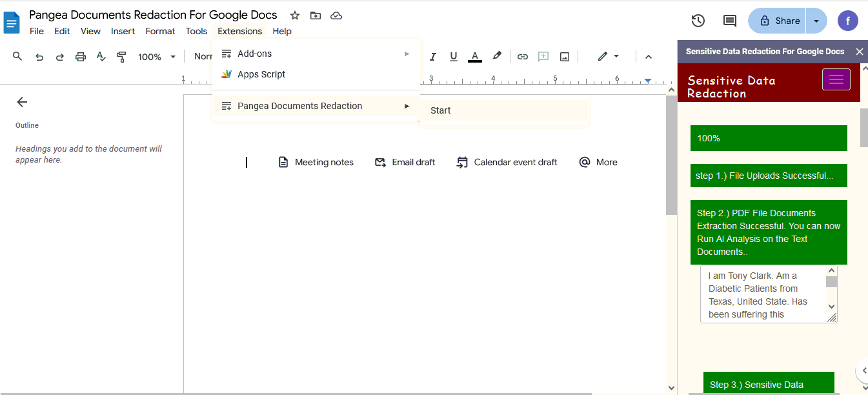Activate the paint format tool
Image resolution: width=868 pixels, height=395 pixels.
tap(121, 57)
